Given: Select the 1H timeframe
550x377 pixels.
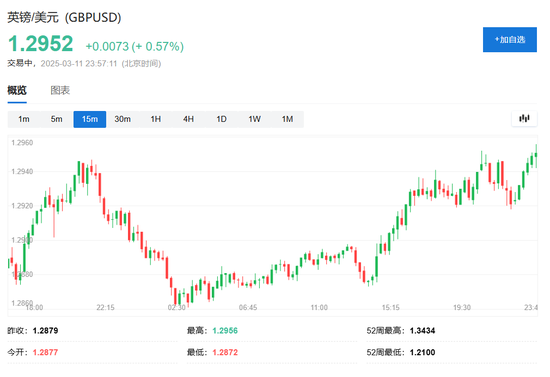Looking at the screenshot, I should pyautogui.click(x=155, y=119).
